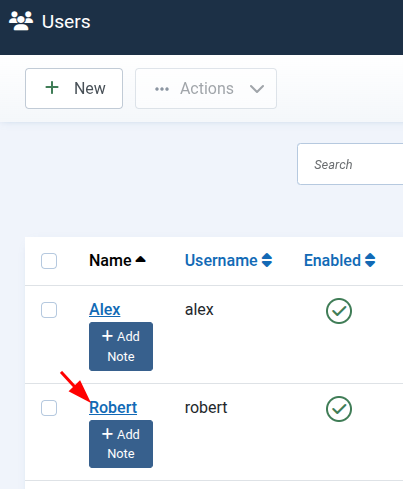Toggle the enabled checkmark for Alex
Image resolution: width=403 pixels, height=489 pixels.
[339, 311]
